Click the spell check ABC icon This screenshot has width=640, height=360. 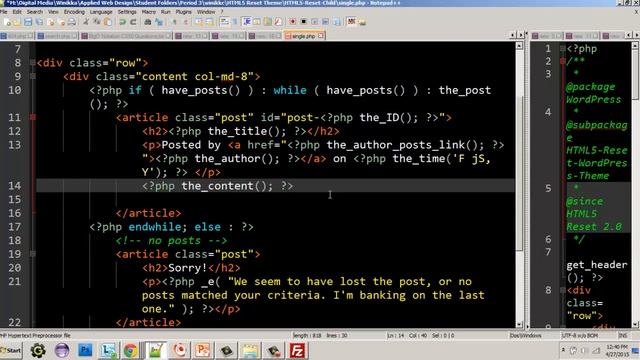pyautogui.click(x=351, y=22)
